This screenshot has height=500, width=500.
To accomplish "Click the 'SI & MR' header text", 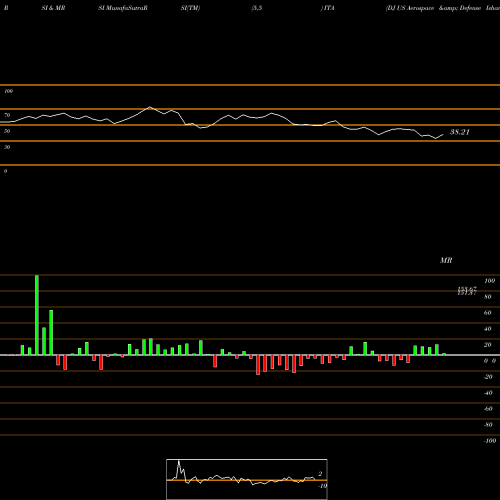I will (x=53, y=8).
